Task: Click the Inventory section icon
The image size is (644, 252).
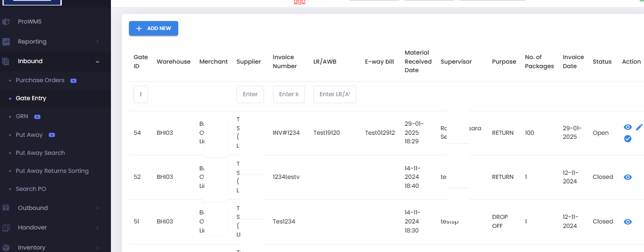Action: coord(6,247)
